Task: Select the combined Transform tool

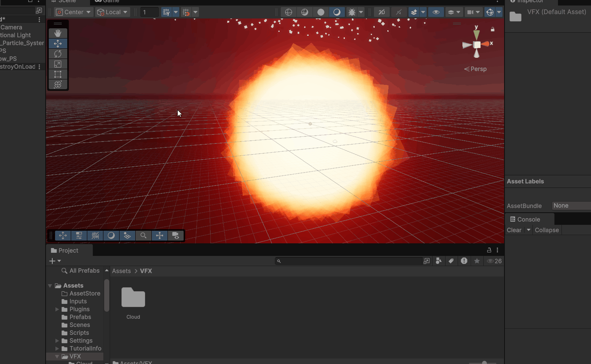Action: click(58, 85)
